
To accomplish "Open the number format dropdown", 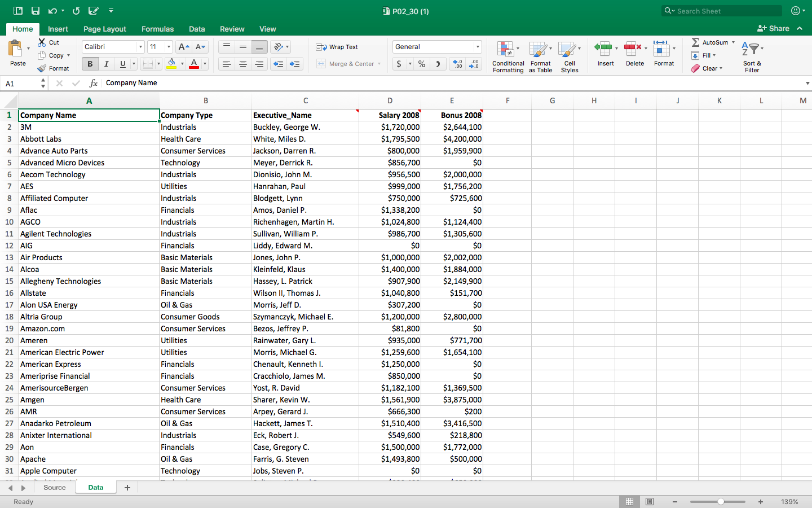I will (478, 47).
